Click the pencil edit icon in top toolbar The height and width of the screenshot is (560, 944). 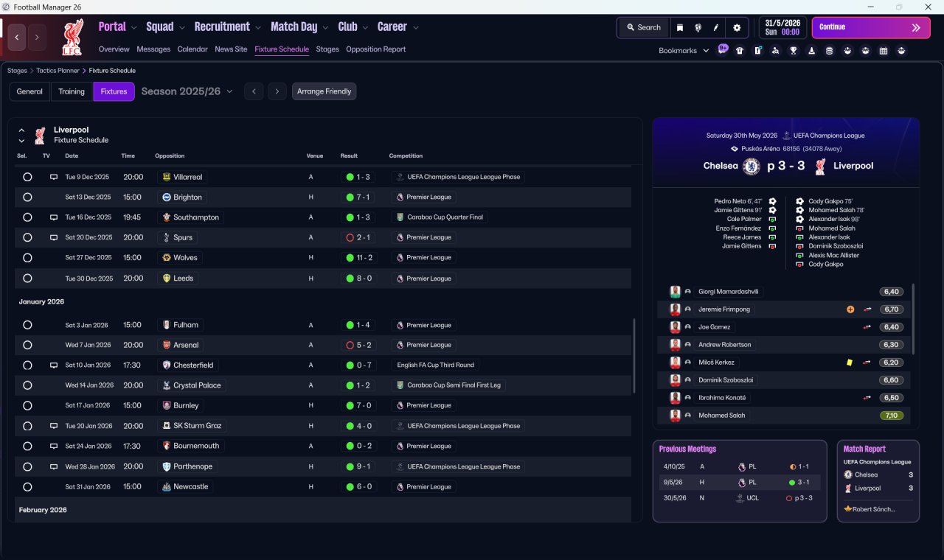click(715, 28)
